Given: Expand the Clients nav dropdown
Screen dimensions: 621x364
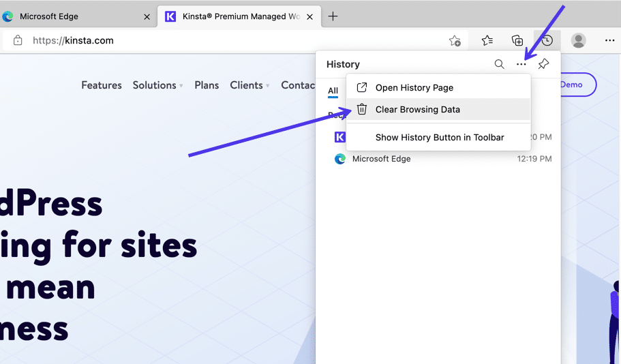Looking at the screenshot, I should pyautogui.click(x=249, y=85).
